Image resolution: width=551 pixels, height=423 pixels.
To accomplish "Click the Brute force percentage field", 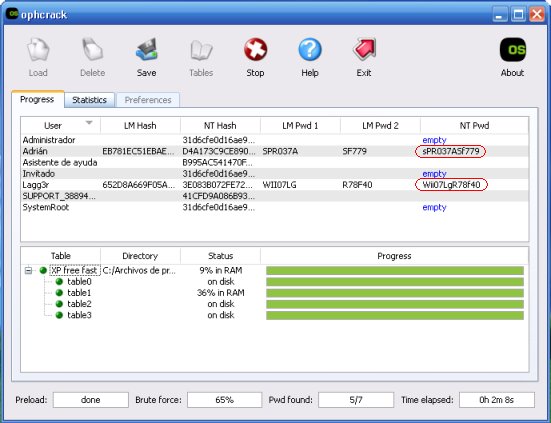I will 225,400.
